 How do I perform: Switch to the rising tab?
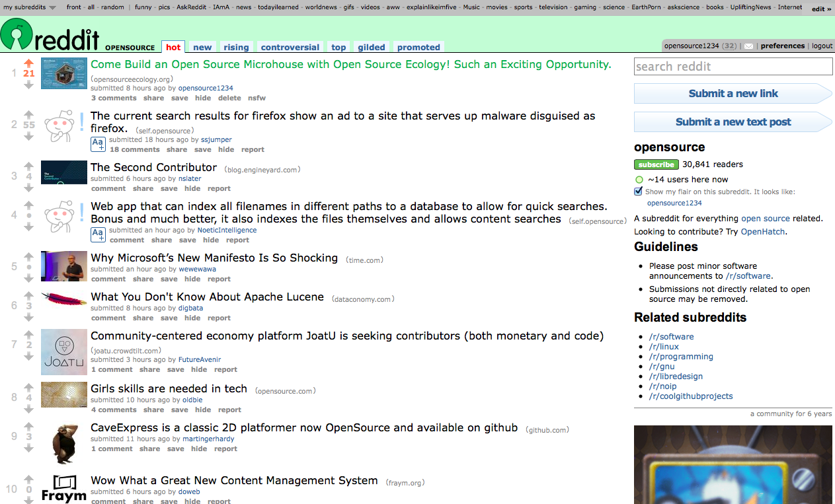236,47
